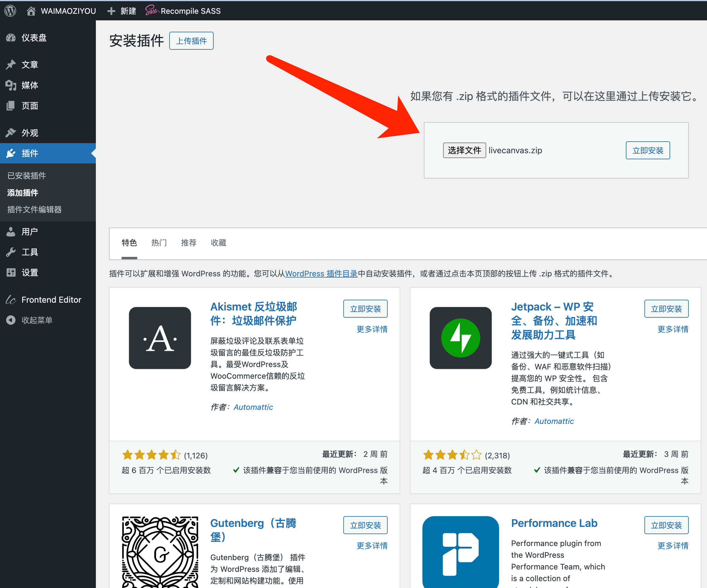Open the Posts (文章) pin icon
The width and height of the screenshot is (707, 588).
pos(11,65)
